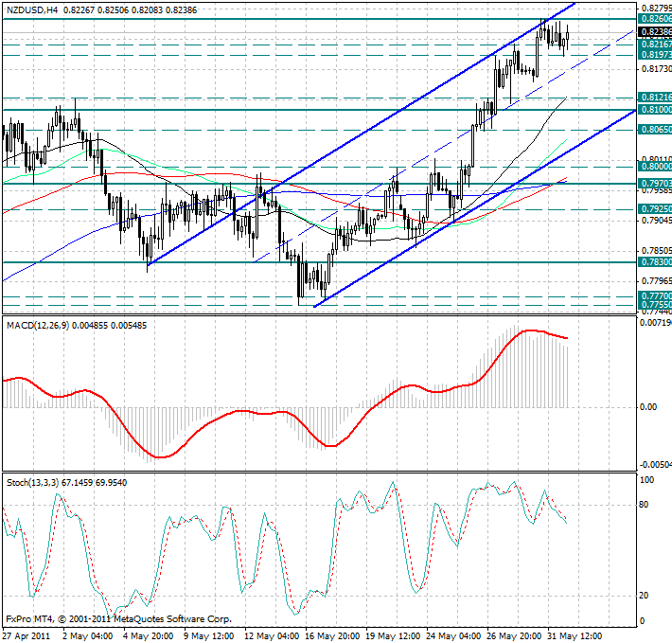Image resolution: width=672 pixels, height=643 pixels.
Task: Select the Stoch(13,3,3) indicator label
Action: (x=31, y=482)
